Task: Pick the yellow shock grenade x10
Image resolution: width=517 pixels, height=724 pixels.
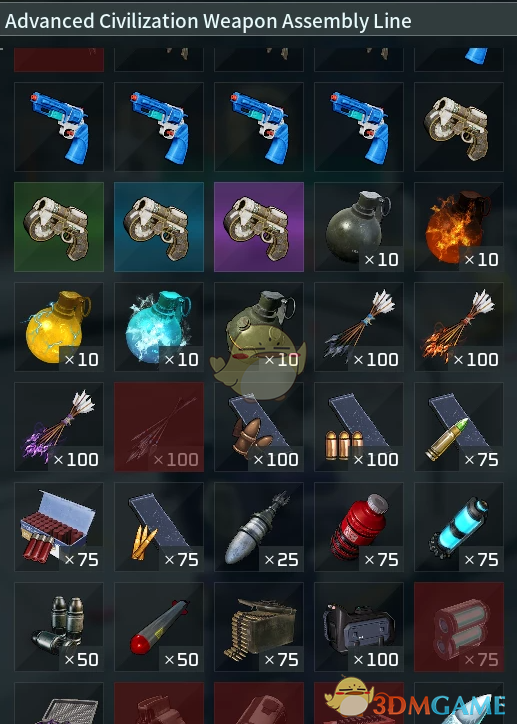Action: (59, 327)
